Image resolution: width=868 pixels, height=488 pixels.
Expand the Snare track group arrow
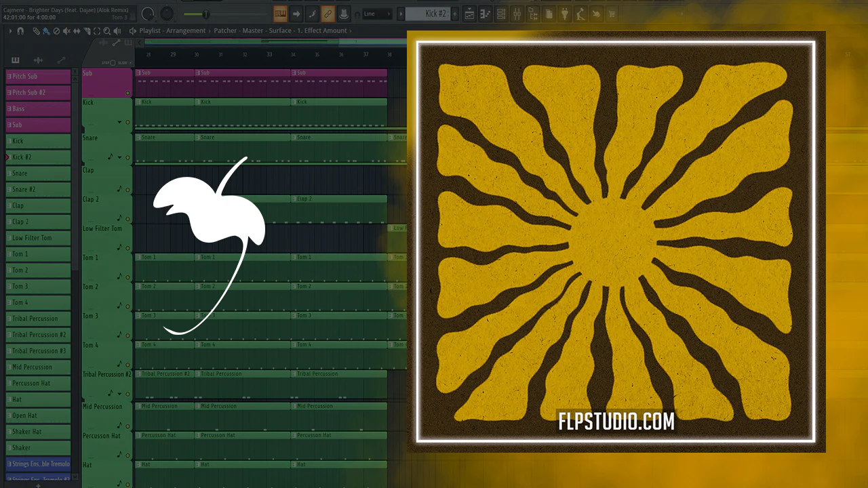click(x=120, y=157)
